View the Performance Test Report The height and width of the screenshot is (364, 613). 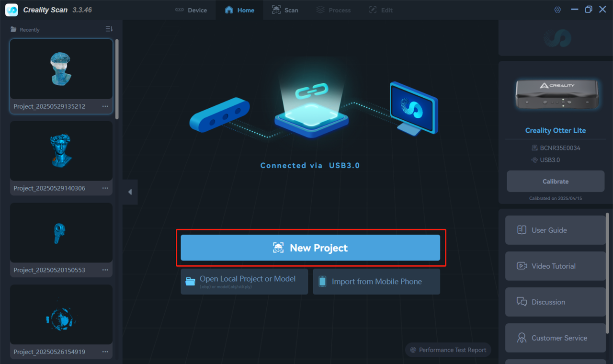point(448,350)
